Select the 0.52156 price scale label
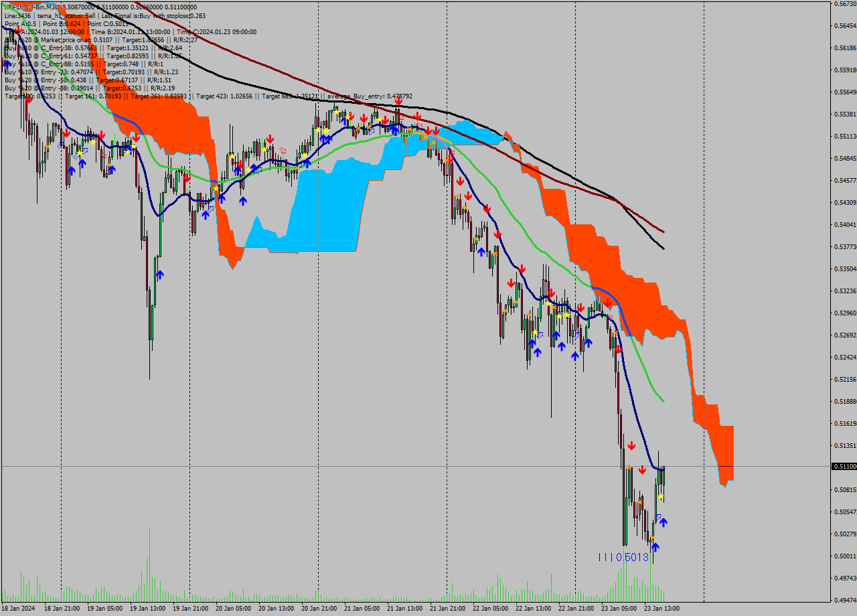The width and height of the screenshot is (857, 616). (846, 379)
